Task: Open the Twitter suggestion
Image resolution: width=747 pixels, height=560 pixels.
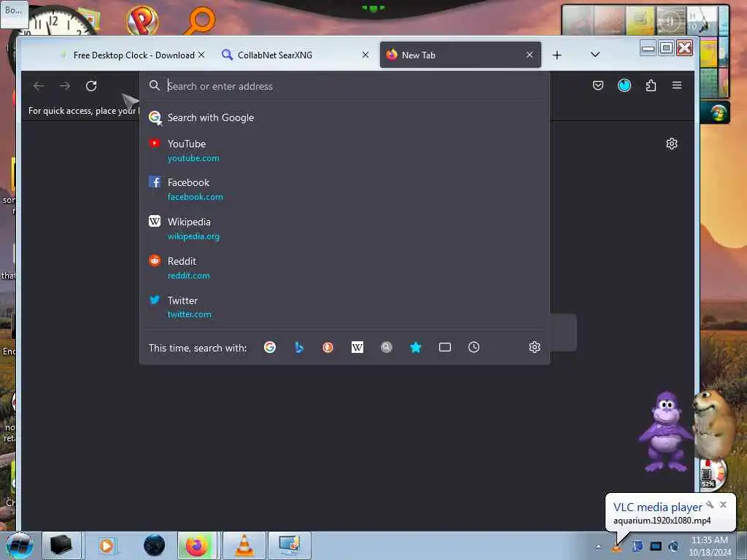Action: tap(344, 307)
